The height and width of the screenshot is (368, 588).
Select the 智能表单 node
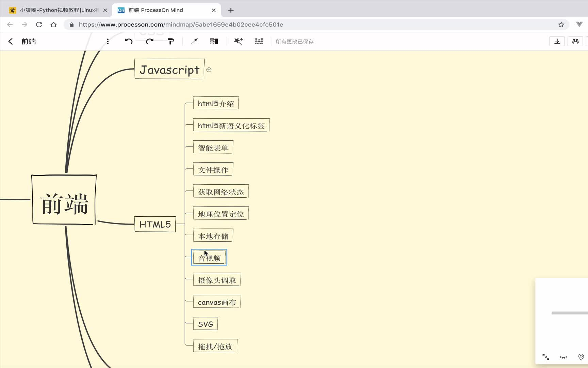click(x=213, y=147)
